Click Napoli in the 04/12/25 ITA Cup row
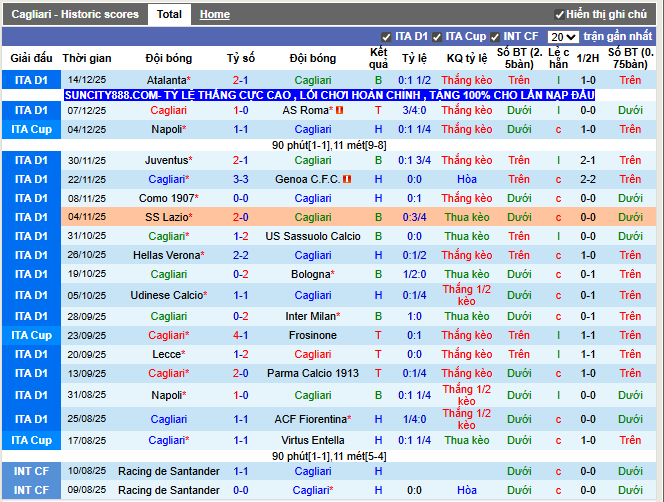The height and width of the screenshot is (502, 664). point(169,129)
